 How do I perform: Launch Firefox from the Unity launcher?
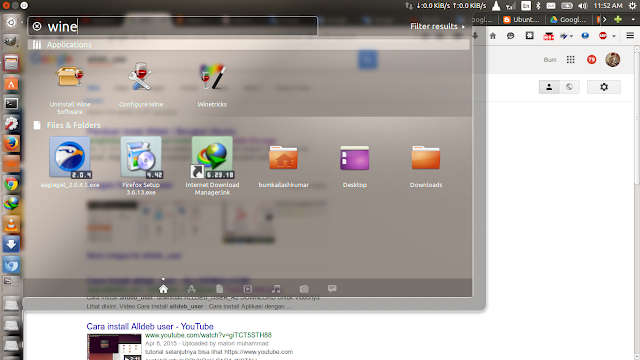pyautogui.click(x=11, y=144)
